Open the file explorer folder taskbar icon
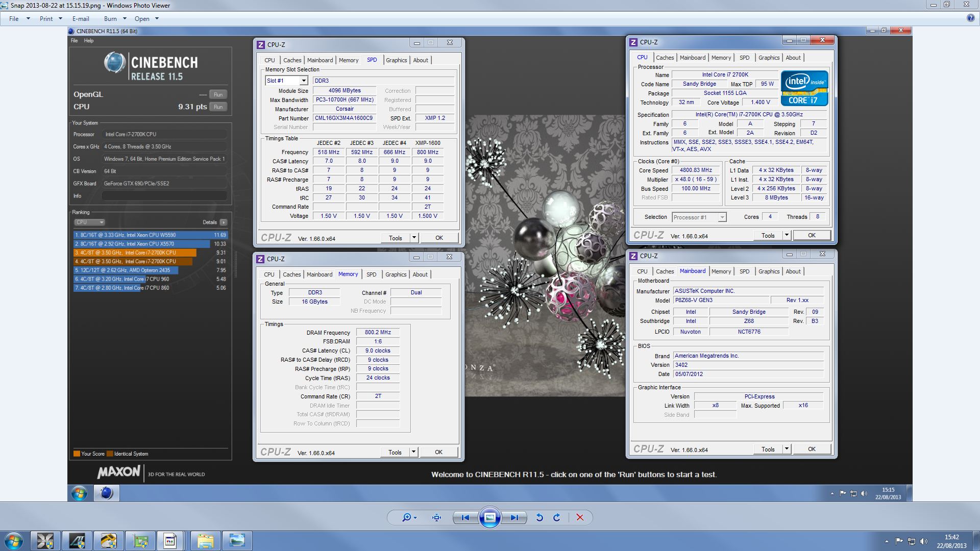The width and height of the screenshot is (980, 551). click(x=205, y=541)
